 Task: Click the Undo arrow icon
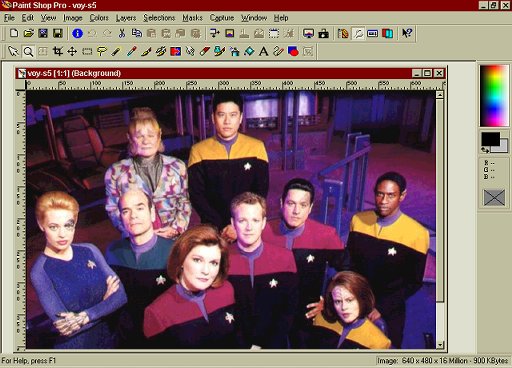pyautogui.click(x=92, y=33)
